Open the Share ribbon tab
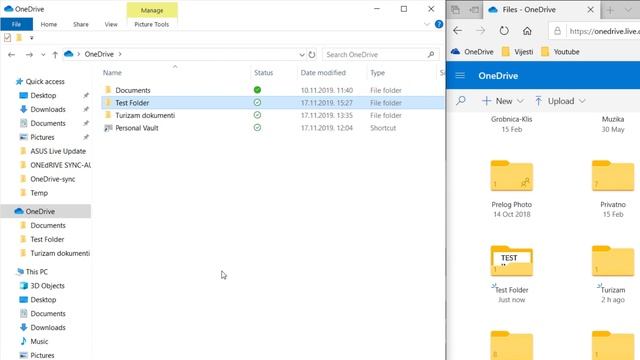The height and width of the screenshot is (360, 640). 81,24
